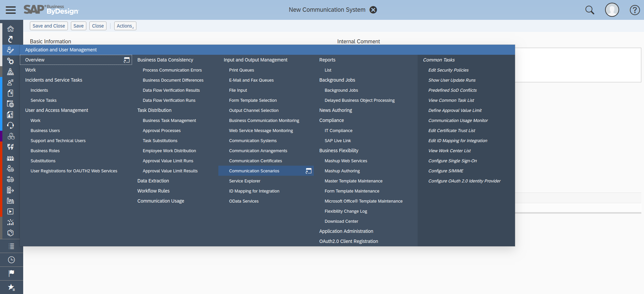Open the hexagon box sidebar icon
Viewport: 644px width, 294px height.
click(11, 233)
